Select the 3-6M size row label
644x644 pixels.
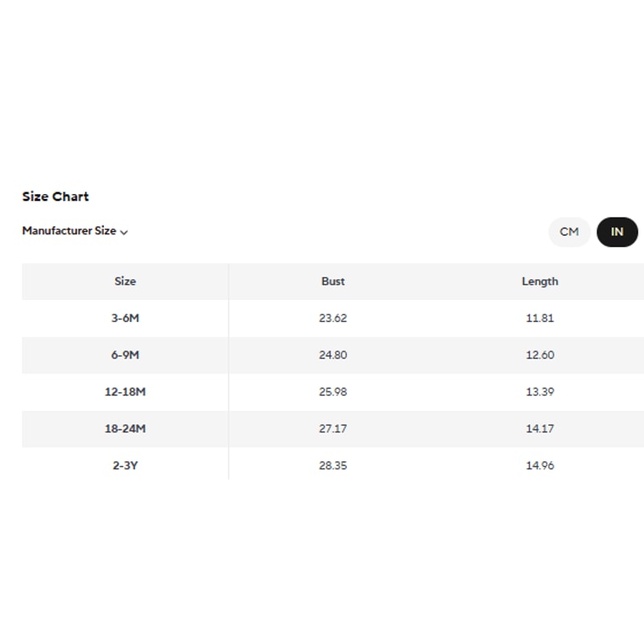coord(125,318)
